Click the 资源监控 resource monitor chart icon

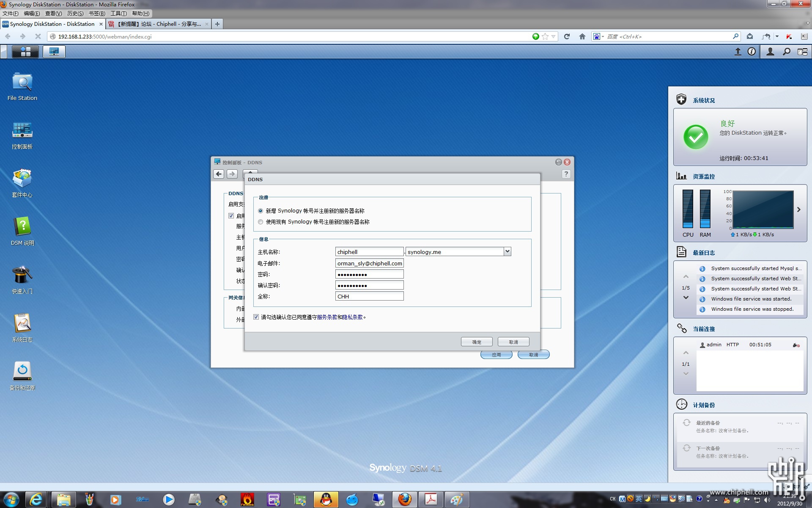coord(681,176)
